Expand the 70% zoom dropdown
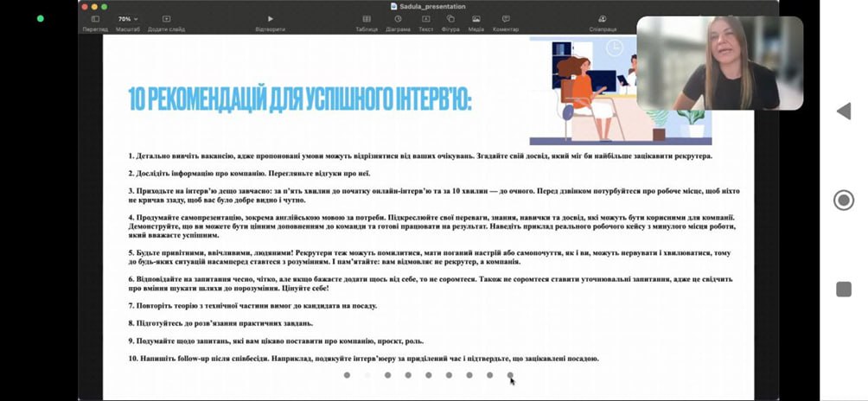Screen dimensions: 868x401 [128, 19]
